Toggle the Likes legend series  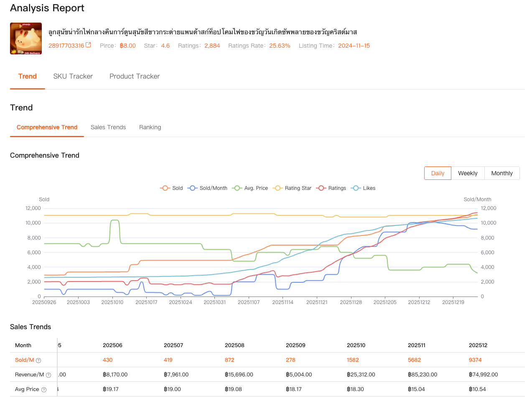coord(364,188)
